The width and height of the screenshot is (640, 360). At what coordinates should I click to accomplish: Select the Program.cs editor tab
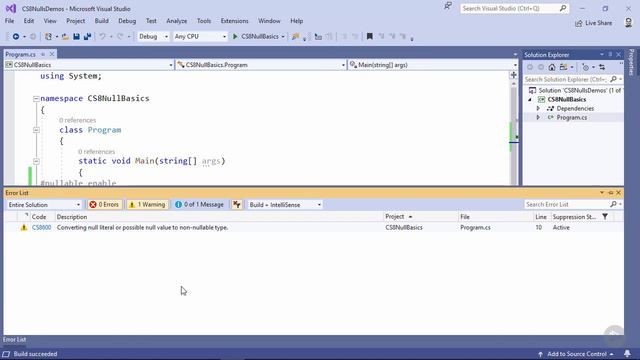[x=20, y=54]
